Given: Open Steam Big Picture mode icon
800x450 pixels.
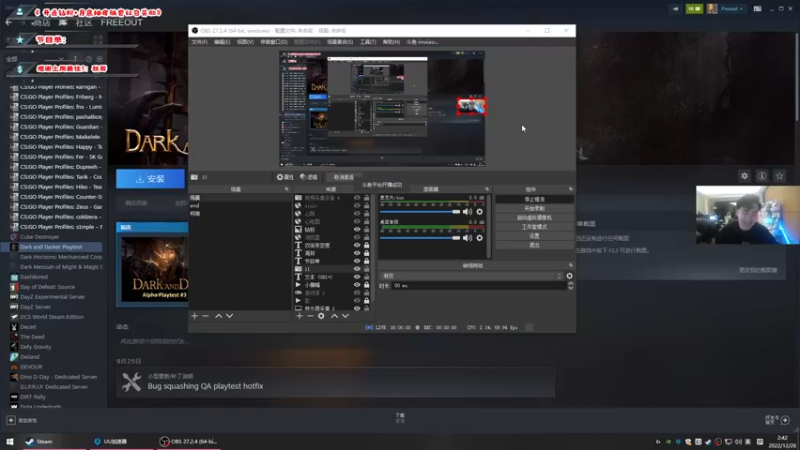Looking at the screenshot, I should tap(758, 9).
